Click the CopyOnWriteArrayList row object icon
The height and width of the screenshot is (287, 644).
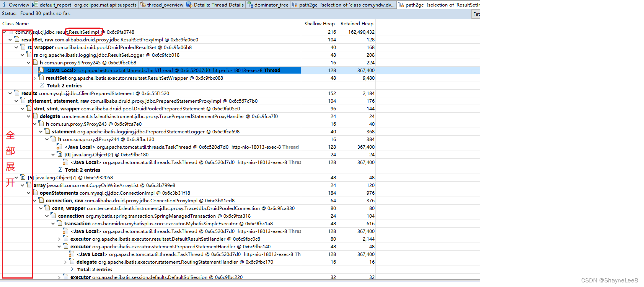29,185
